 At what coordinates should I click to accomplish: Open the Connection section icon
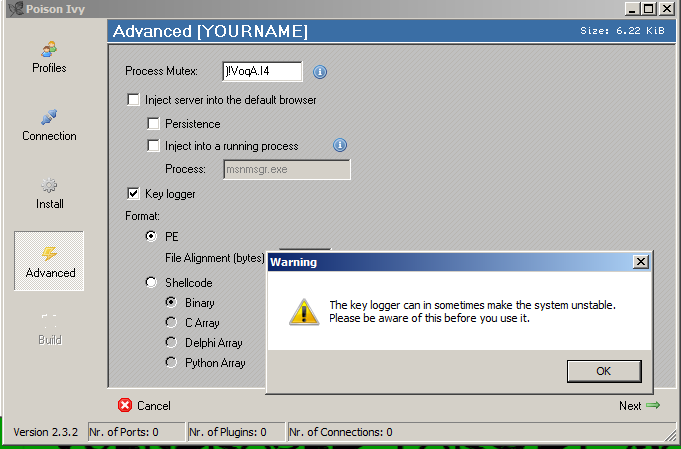click(x=49, y=117)
